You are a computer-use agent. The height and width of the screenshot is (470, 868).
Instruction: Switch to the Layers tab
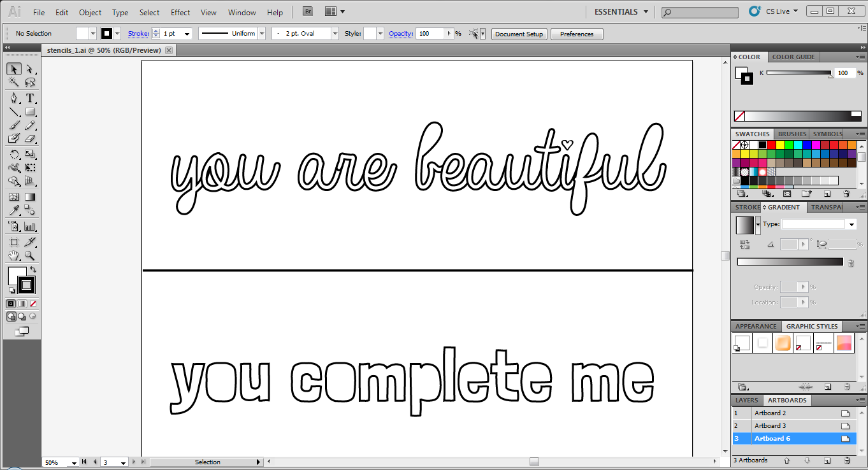point(746,401)
